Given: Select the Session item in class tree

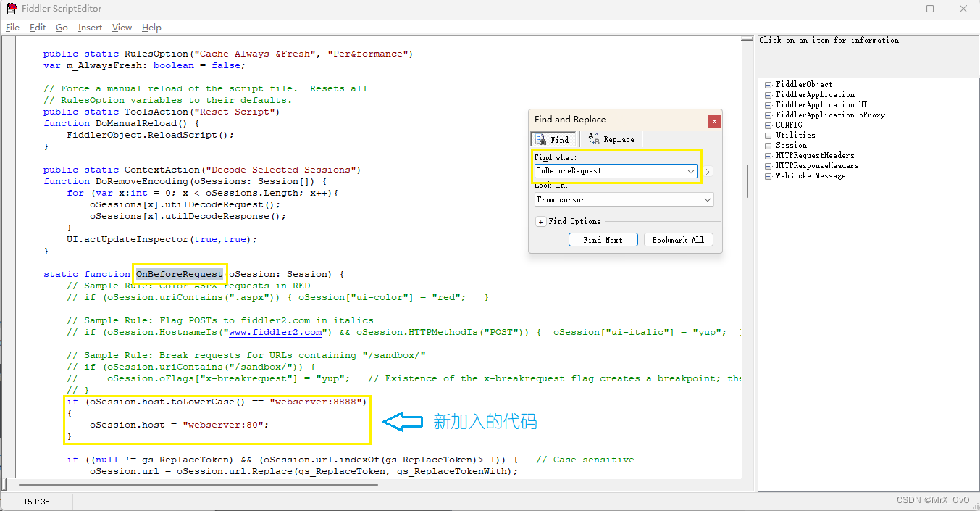Looking at the screenshot, I should point(791,146).
